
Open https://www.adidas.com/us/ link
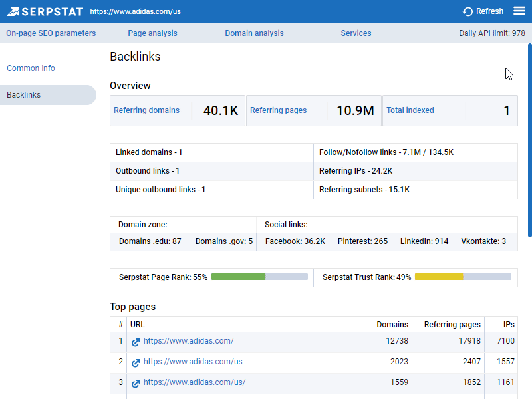click(x=194, y=382)
